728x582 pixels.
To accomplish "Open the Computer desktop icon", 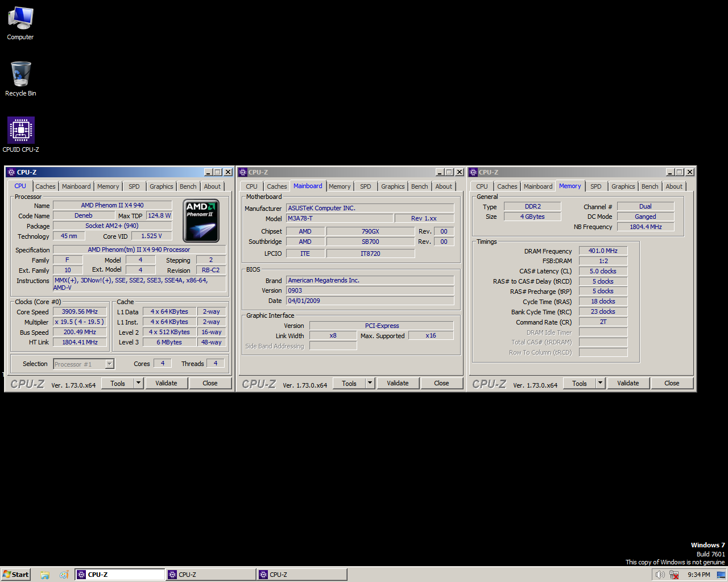I will 20,23.
